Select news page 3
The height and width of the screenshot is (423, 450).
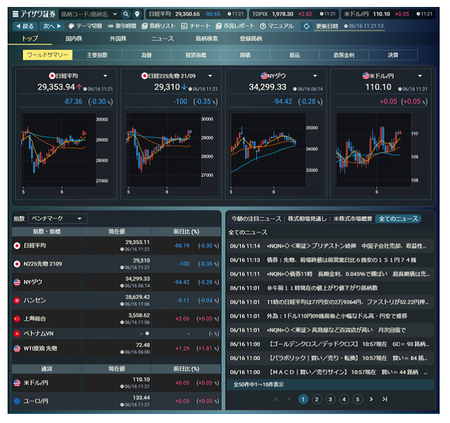(x=330, y=399)
